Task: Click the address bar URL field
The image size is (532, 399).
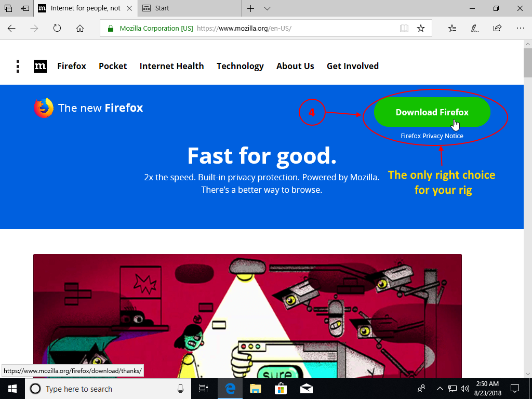Action: pos(265,28)
